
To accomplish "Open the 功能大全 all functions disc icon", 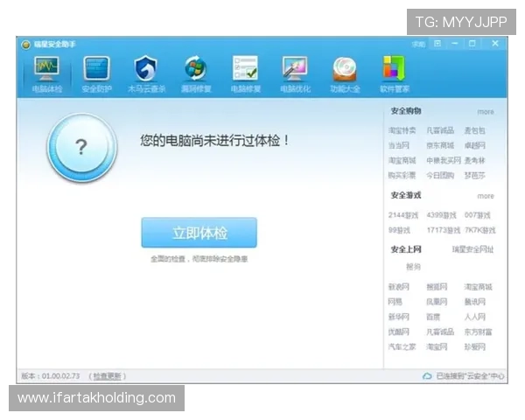I will [345, 75].
